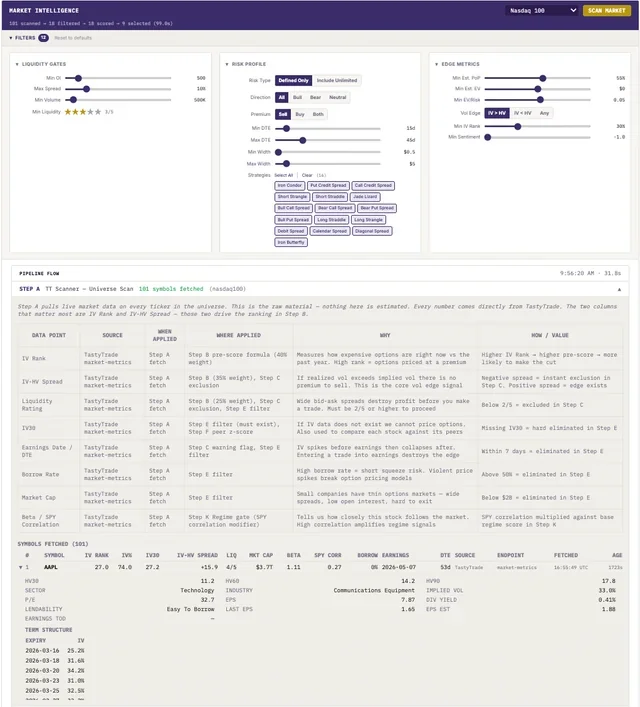
Task: Toggle the Iron Butterfly strategy chip
Action: point(291,242)
